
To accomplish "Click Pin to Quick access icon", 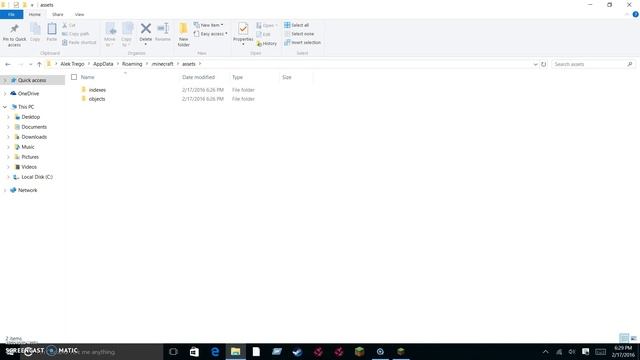I will (x=14, y=29).
